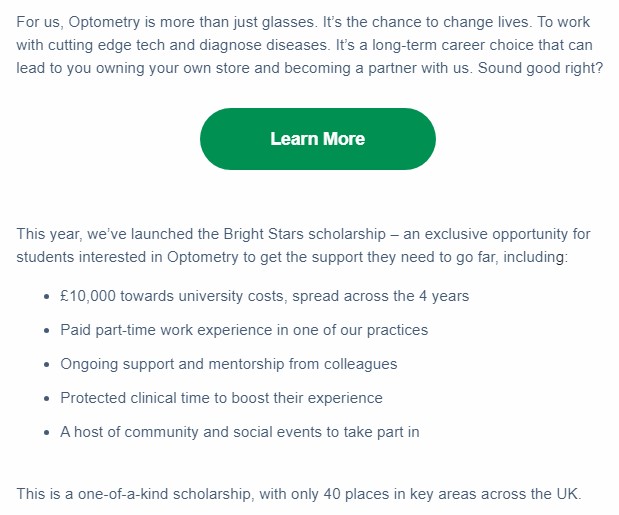Select the community and social events bullet
The height and width of the screenshot is (515, 619).
coord(240,432)
